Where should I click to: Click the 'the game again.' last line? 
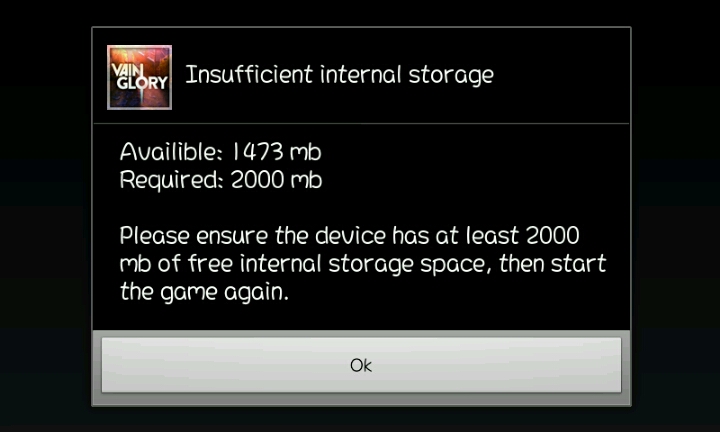coord(204,292)
